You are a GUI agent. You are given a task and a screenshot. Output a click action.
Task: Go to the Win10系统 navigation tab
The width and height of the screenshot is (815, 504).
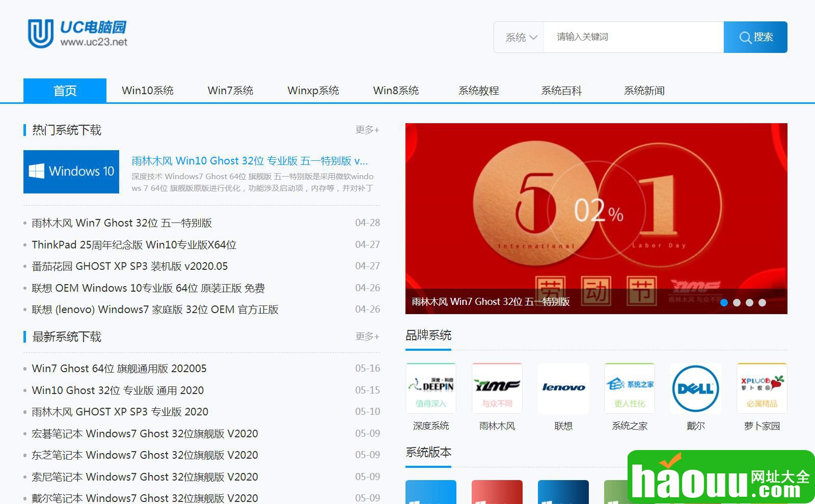click(x=148, y=91)
